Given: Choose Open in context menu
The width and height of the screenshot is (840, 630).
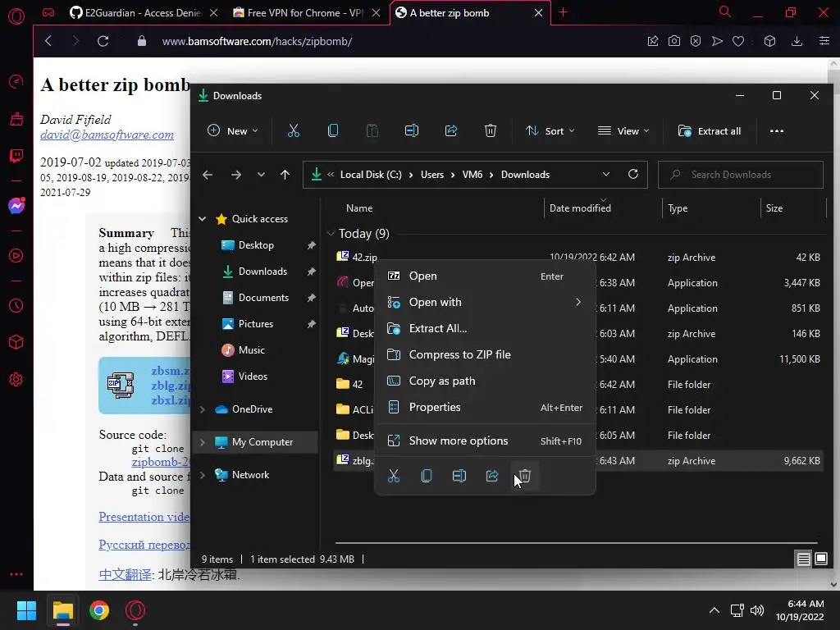Looking at the screenshot, I should click(x=486, y=276).
